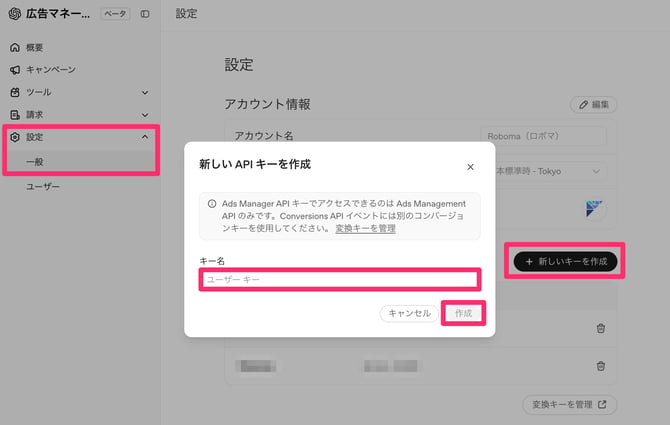
Task: Click the 設定 breadcrumb in the top bar
Action: [x=186, y=14]
